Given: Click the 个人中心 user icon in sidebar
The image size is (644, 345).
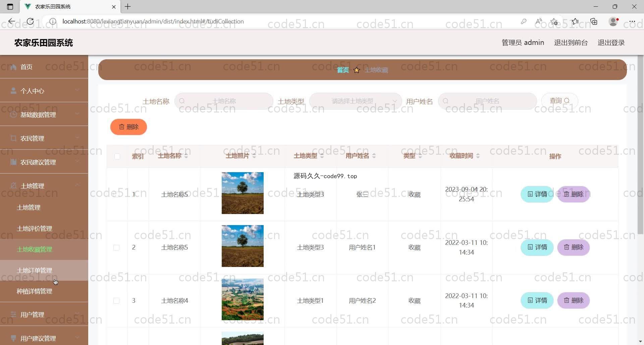Looking at the screenshot, I should 13,91.
